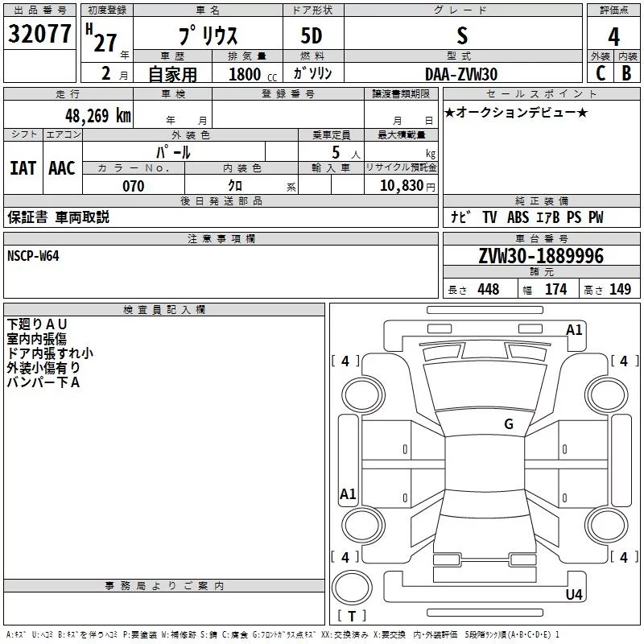The image size is (644, 644).
Task: Click the lot number 32077
Action: click(x=39, y=34)
